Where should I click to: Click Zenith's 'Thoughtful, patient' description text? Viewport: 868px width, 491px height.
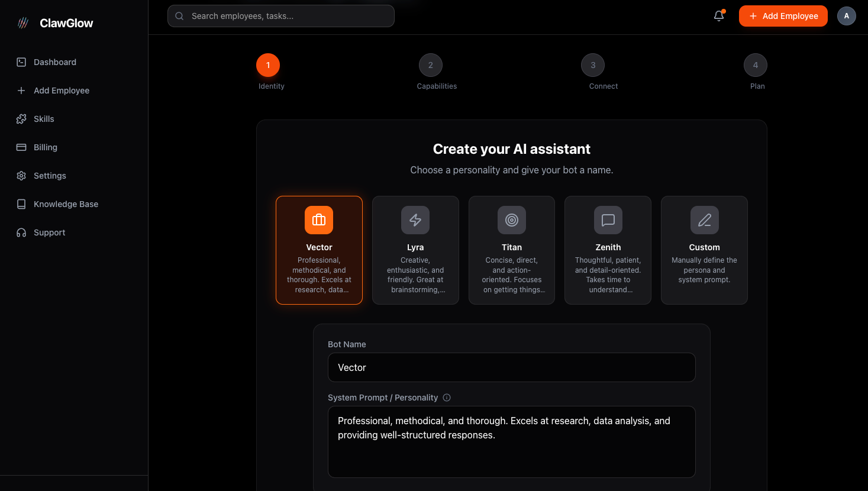click(608, 275)
